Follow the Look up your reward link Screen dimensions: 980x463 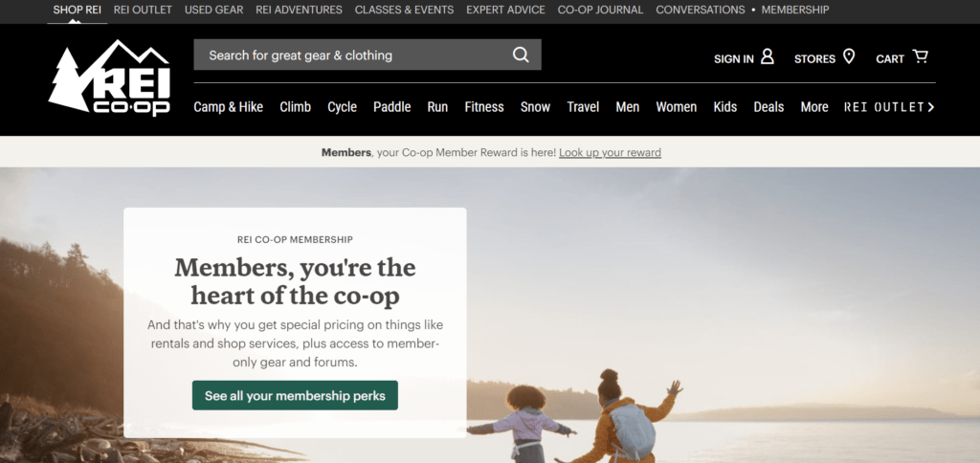[610, 152]
